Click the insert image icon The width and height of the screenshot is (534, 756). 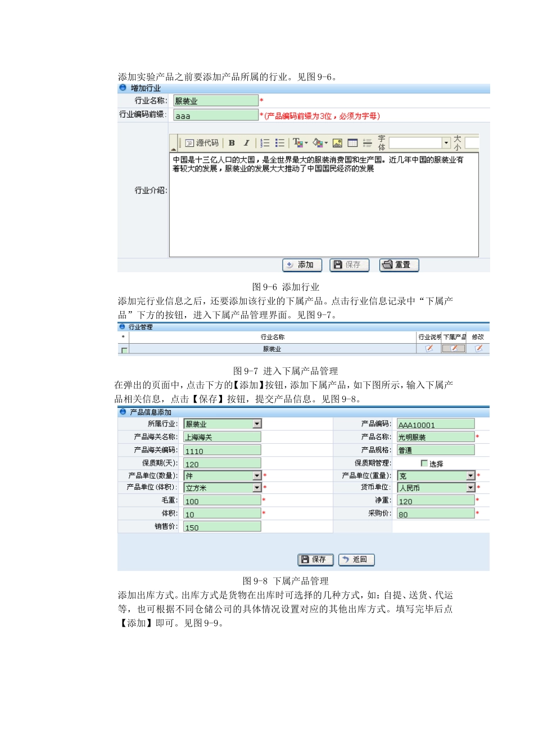coord(337,142)
